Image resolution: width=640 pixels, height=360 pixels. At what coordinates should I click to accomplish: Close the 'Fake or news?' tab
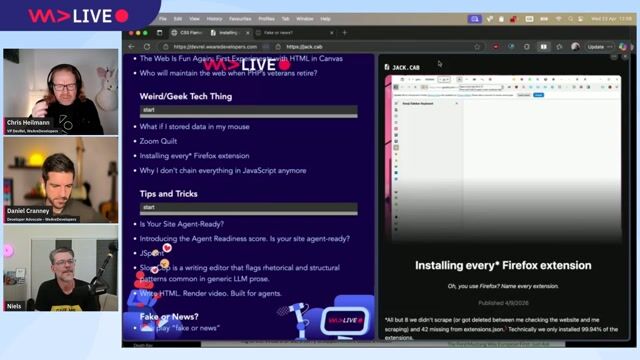tap(331, 33)
